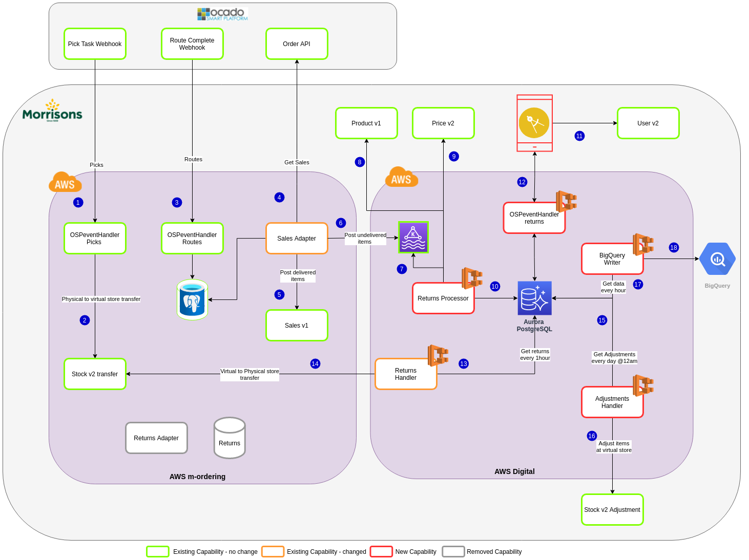Click the Price v2 box
This screenshot has width=749, height=560.
(443, 123)
